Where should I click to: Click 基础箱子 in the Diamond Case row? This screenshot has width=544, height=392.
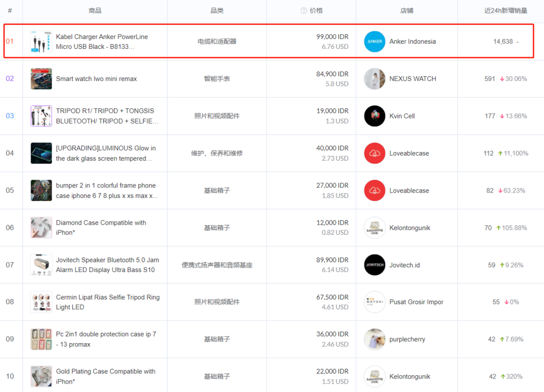[x=217, y=228]
